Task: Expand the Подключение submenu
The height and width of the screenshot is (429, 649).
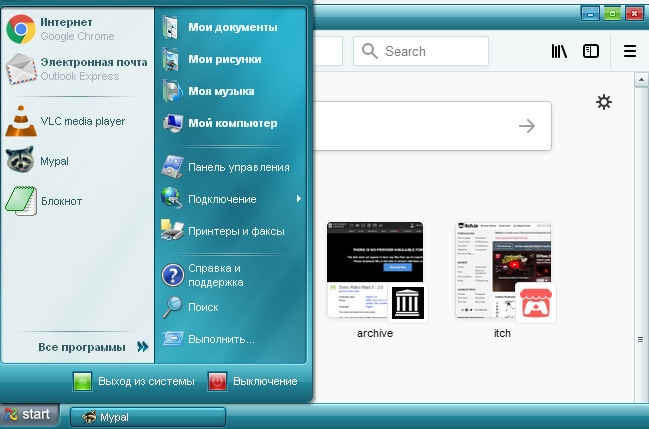Action: pos(299,199)
